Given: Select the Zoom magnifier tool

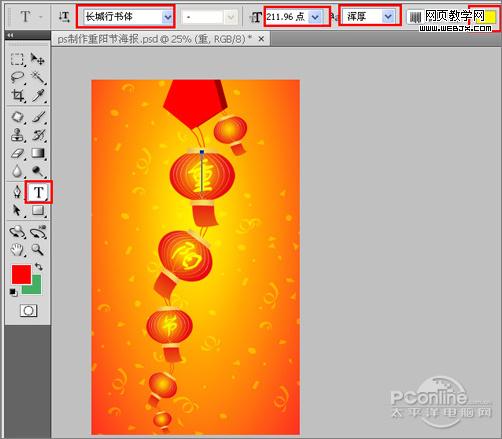Looking at the screenshot, I should (x=38, y=249).
